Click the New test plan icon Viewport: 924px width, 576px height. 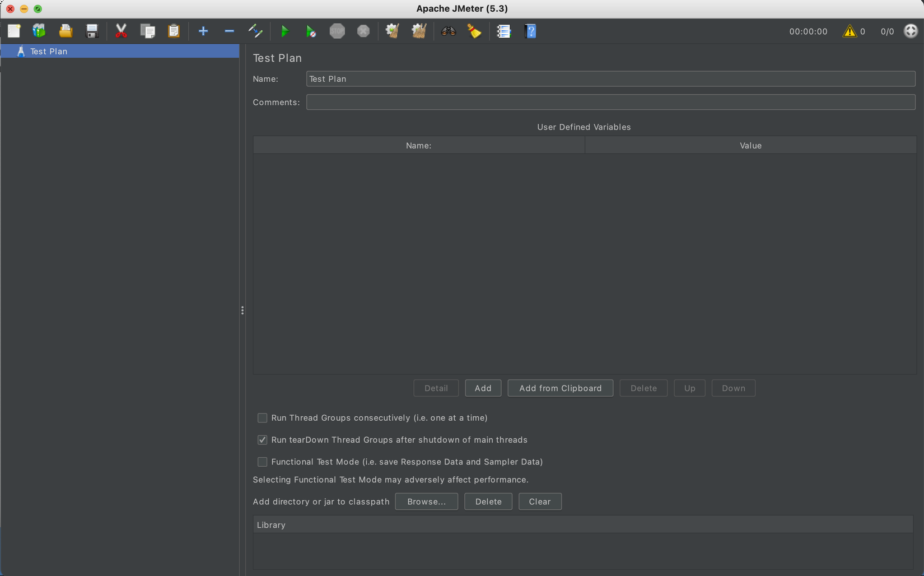[x=14, y=31]
